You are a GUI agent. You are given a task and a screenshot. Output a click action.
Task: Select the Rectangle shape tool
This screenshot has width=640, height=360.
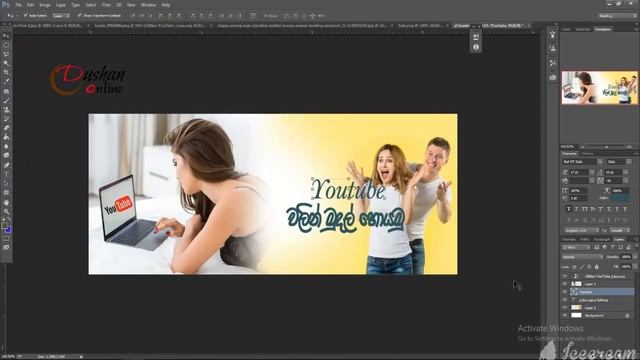click(x=6, y=192)
